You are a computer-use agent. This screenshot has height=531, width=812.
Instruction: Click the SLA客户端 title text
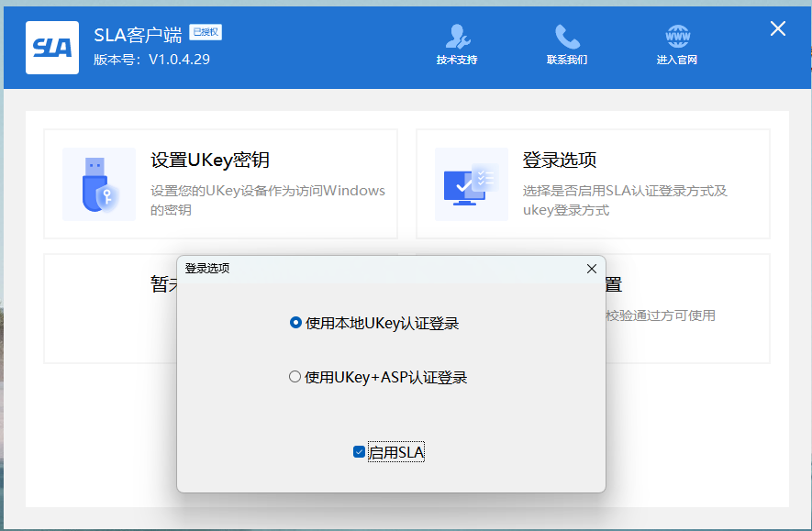coord(138,35)
